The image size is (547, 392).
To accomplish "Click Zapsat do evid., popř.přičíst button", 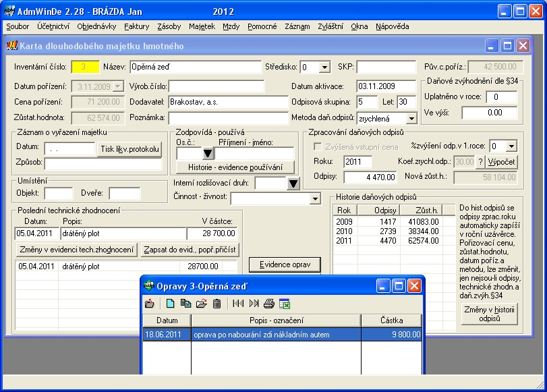I will tap(190, 250).
